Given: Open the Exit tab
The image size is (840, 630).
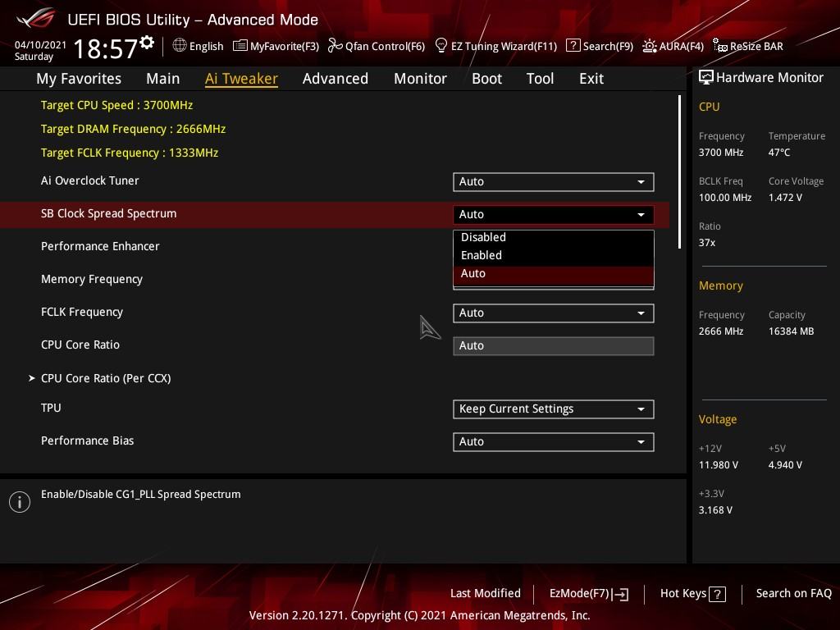Looking at the screenshot, I should 591,79.
